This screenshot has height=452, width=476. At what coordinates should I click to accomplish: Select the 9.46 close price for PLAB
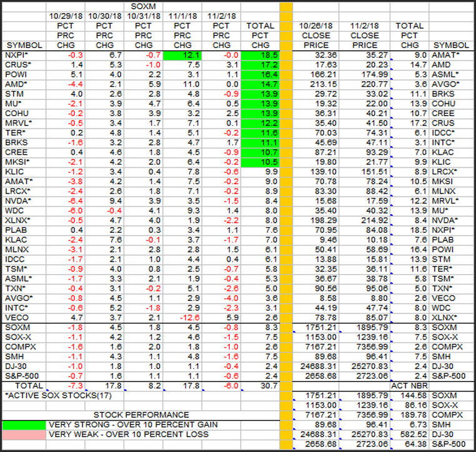click(x=328, y=240)
